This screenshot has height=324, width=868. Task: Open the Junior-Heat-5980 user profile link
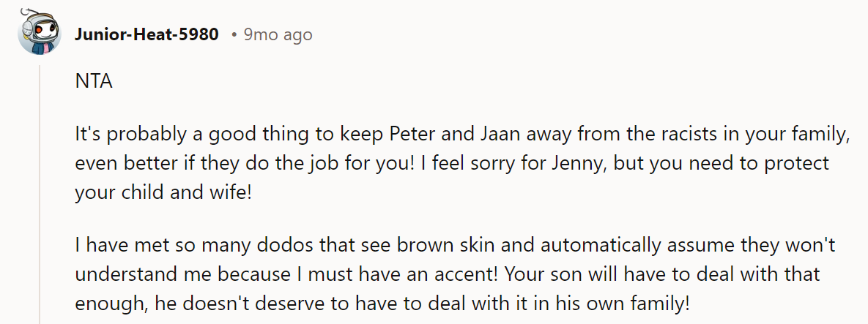pyautogui.click(x=146, y=34)
